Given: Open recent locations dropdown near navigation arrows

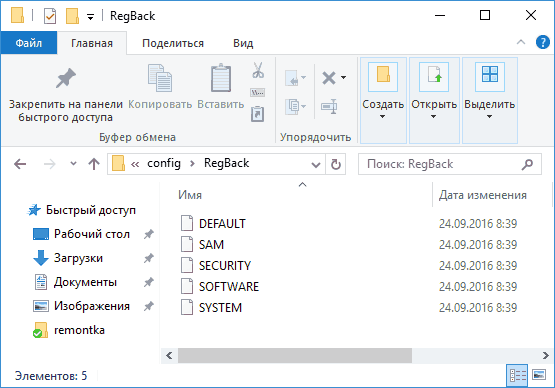Looking at the screenshot, I should [73, 164].
